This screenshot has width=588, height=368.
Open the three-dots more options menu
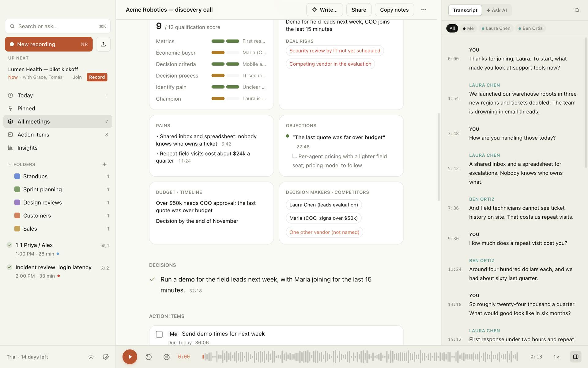424,10
